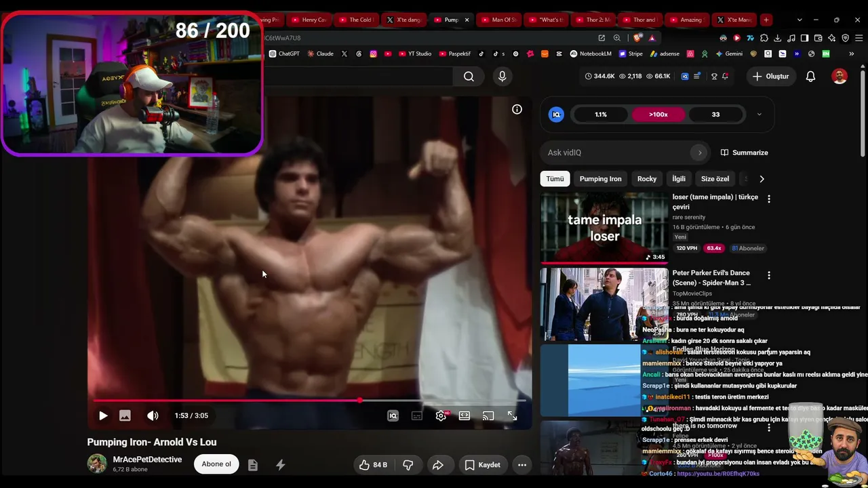The image size is (868, 488).
Task: Start voice search with the microphone
Action: coord(502,77)
